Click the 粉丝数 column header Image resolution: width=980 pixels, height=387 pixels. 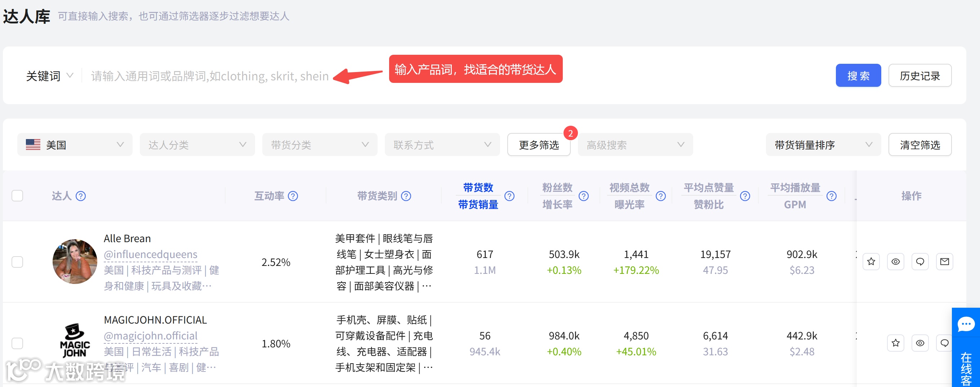(x=557, y=188)
